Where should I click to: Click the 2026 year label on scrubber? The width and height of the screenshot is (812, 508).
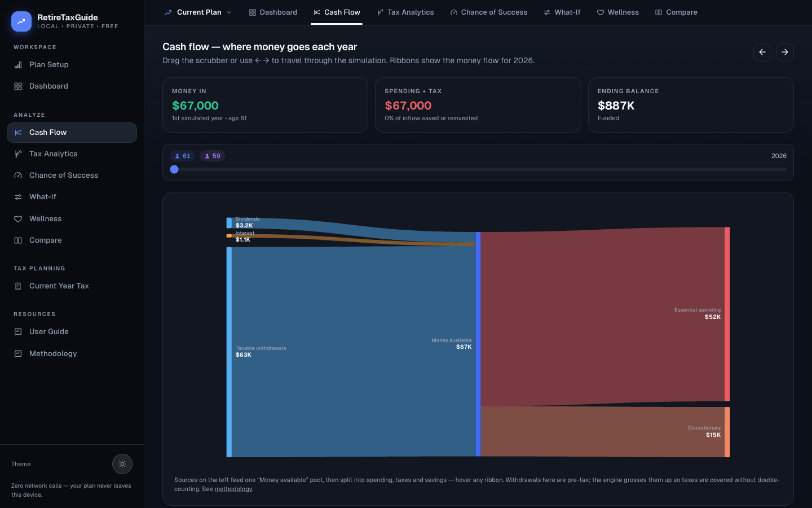pyautogui.click(x=779, y=156)
